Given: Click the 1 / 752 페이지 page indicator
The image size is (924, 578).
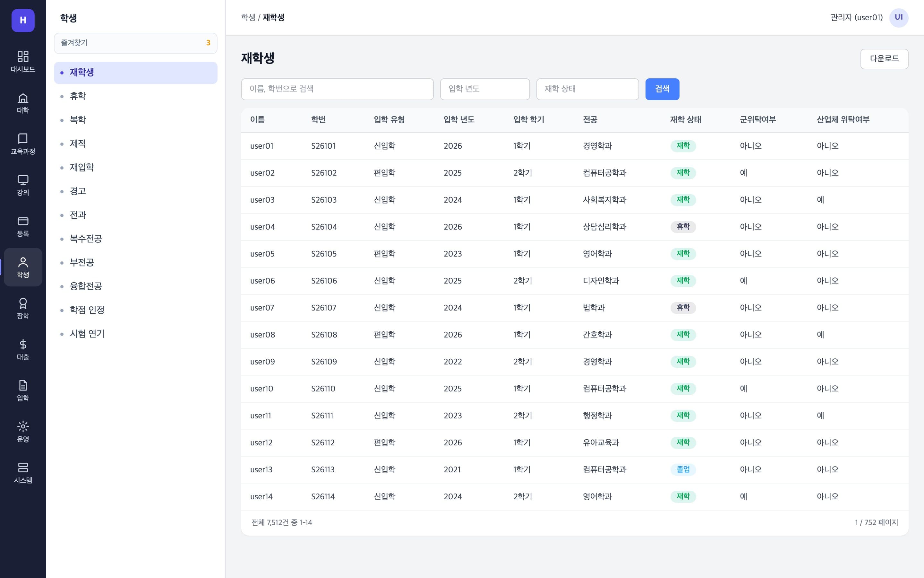Looking at the screenshot, I should 876,522.
